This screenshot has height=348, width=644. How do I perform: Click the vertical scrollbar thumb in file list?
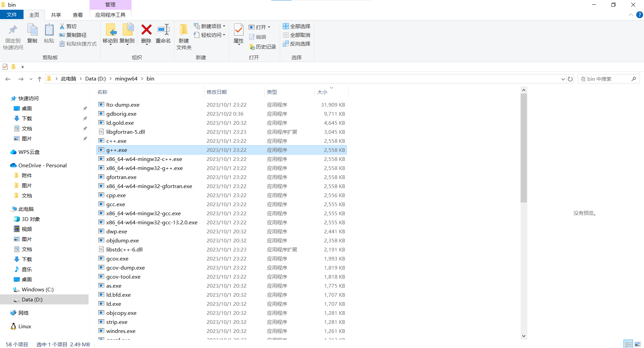tap(524, 148)
